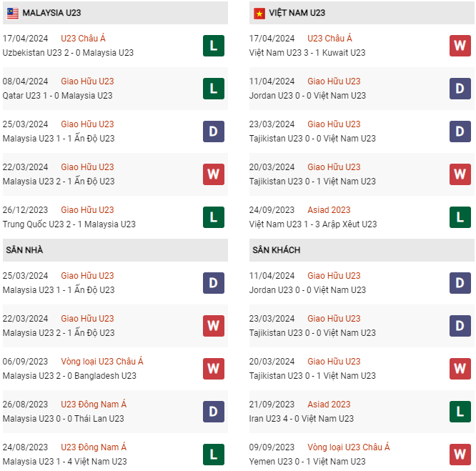Click the L badge beside Qatar U23 match
476x471 pixels.
tap(213, 89)
